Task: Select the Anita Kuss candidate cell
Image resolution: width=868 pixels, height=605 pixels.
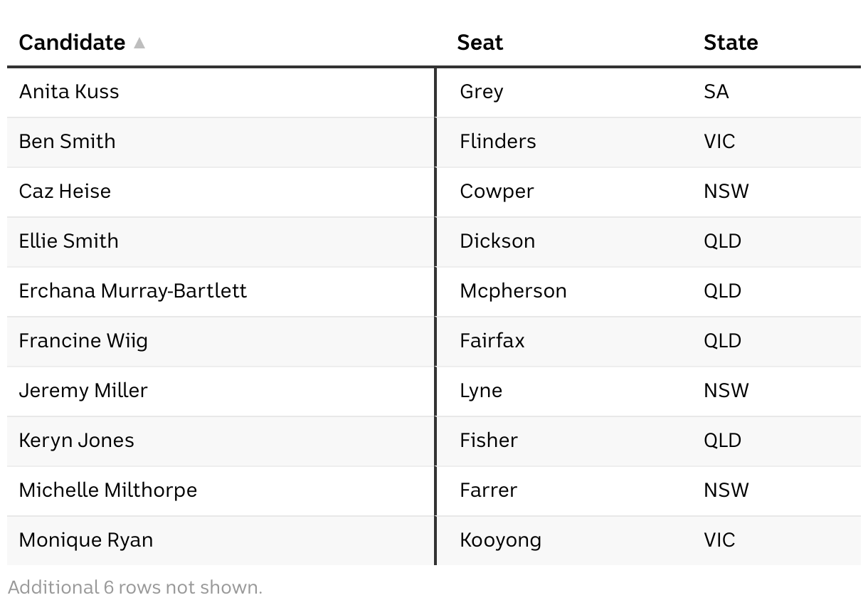Action: click(x=69, y=92)
